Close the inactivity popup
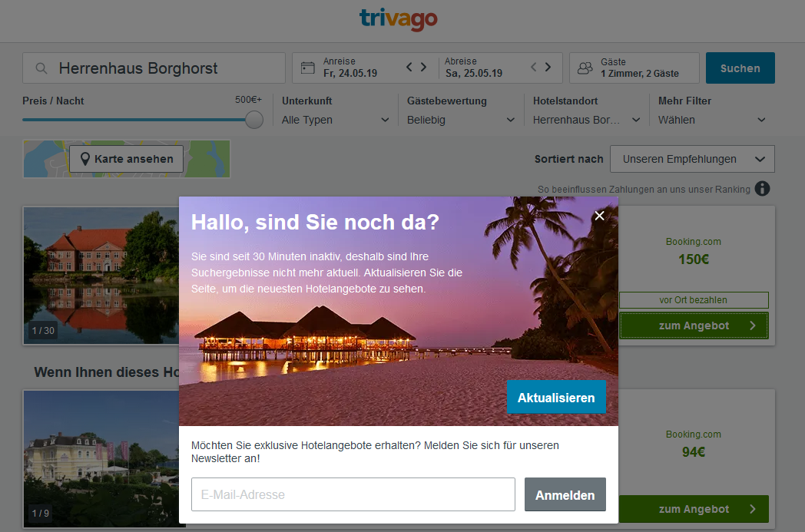805x532 pixels. [599, 216]
